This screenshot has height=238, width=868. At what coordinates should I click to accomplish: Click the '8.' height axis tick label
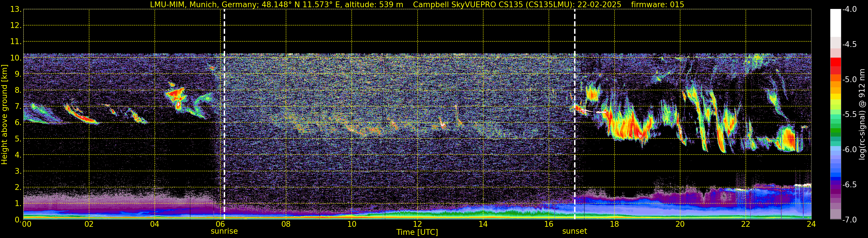click(18, 90)
